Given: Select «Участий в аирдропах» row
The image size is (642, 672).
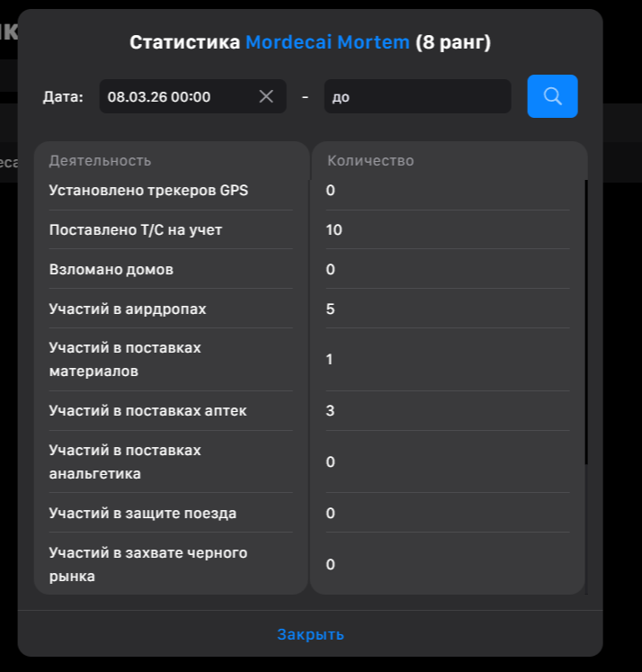Looking at the screenshot, I should point(128,309).
